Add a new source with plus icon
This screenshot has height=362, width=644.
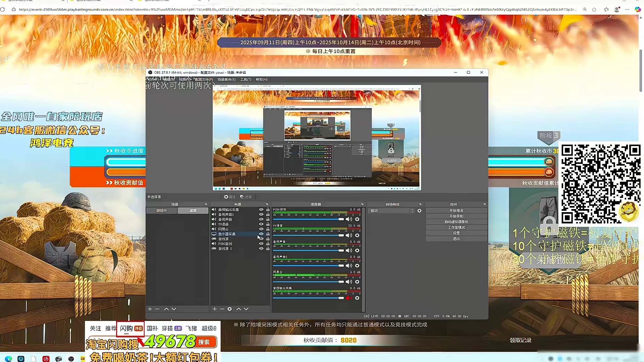tap(214, 309)
